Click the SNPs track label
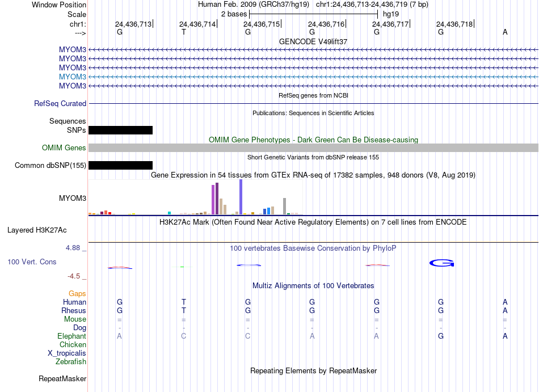The image size is (539, 392). (x=77, y=130)
